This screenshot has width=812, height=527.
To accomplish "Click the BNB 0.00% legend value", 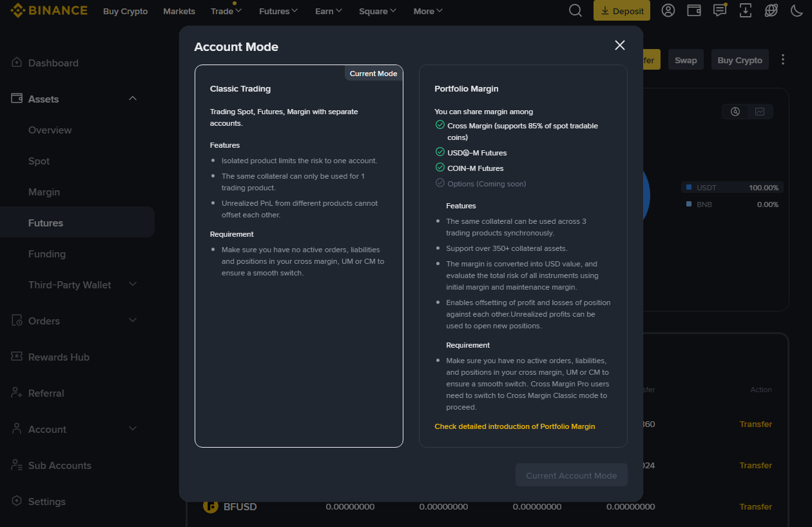I will coord(768,204).
